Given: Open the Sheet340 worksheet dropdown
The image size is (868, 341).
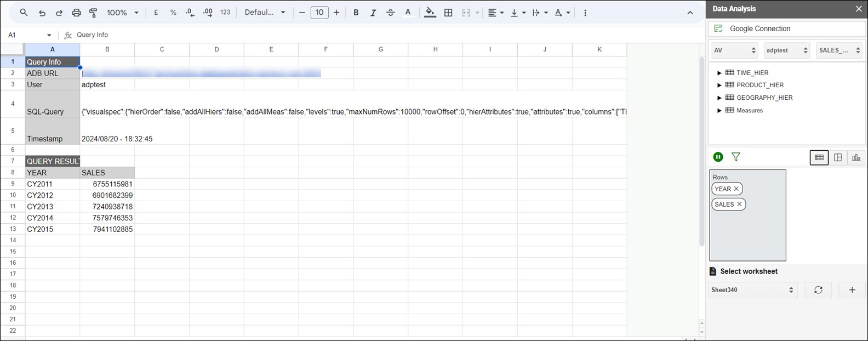Looking at the screenshot, I should [x=753, y=290].
